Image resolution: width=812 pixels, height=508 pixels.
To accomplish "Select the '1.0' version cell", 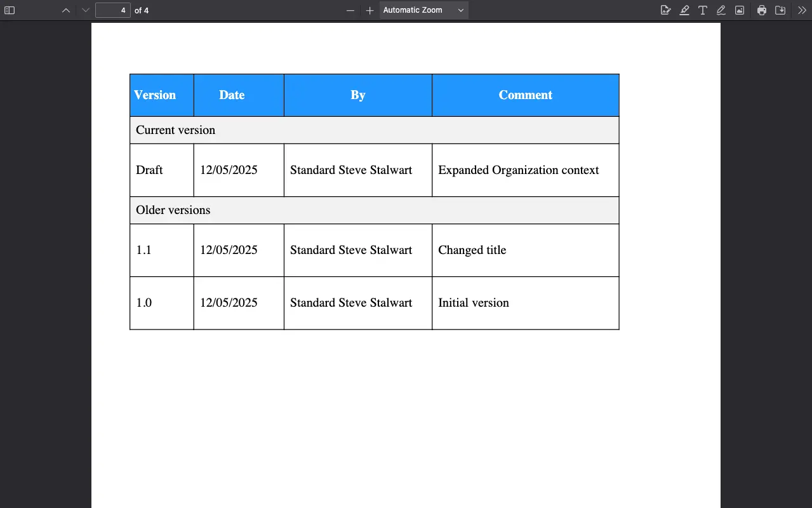I will tap(162, 303).
